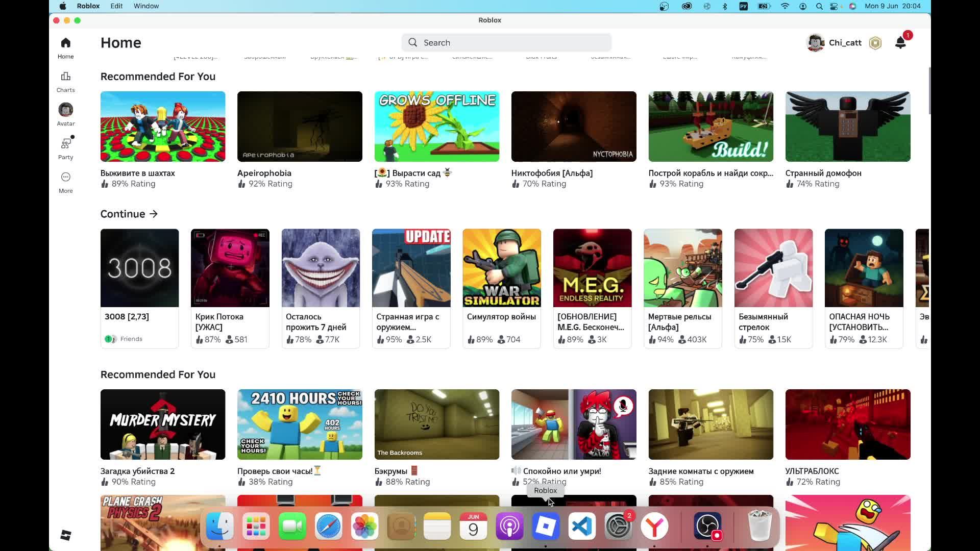Click the Chi_catt profile avatar
This screenshot has width=980, height=551.
(x=815, y=43)
